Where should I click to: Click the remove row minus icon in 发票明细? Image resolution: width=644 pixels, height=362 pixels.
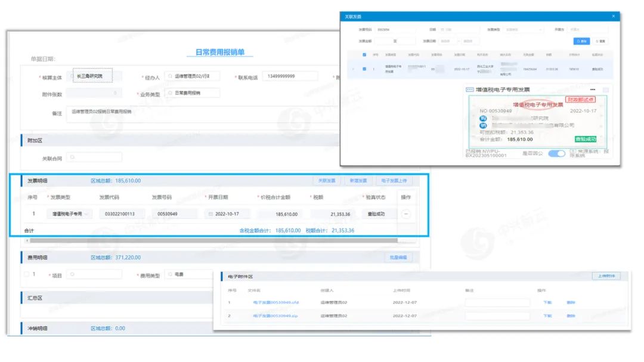pyautogui.click(x=406, y=214)
